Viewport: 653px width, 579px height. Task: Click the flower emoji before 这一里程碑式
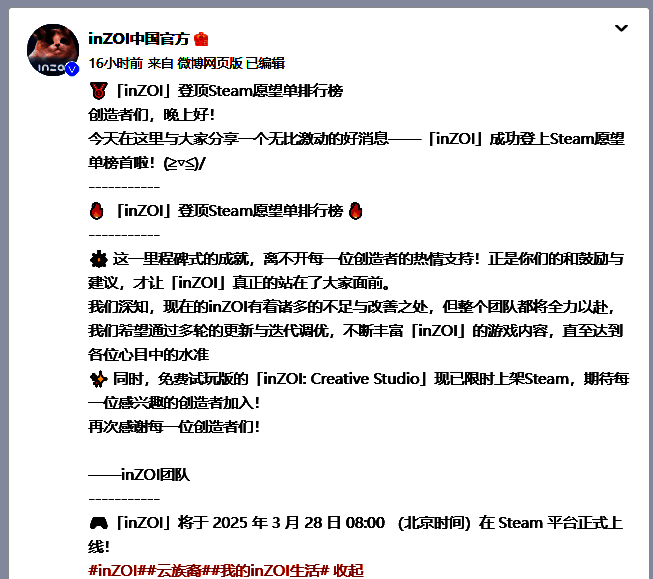[x=98, y=259]
